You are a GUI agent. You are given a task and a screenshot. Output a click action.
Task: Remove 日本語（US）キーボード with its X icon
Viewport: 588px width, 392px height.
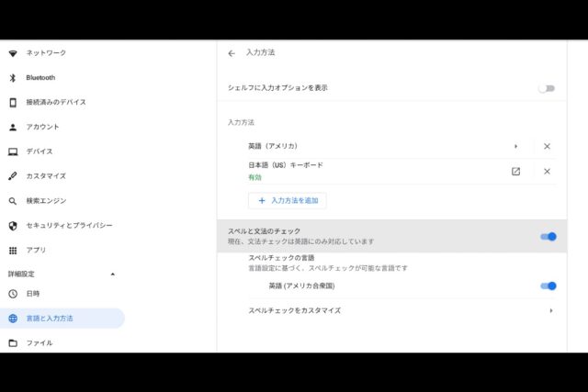point(547,171)
